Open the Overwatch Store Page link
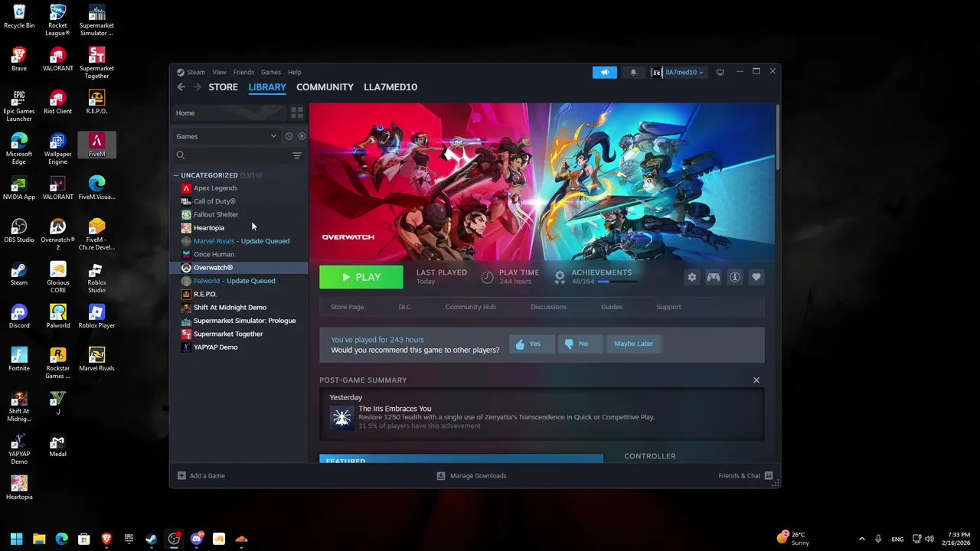The width and height of the screenshot is (980, 551). [347, 307]
